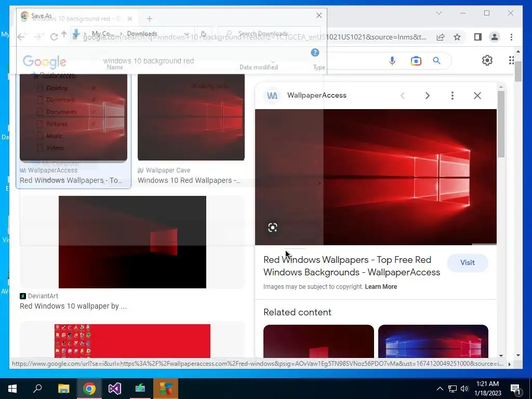
Task: Open the Windows Start menu
Action: [x=12, y=388]
